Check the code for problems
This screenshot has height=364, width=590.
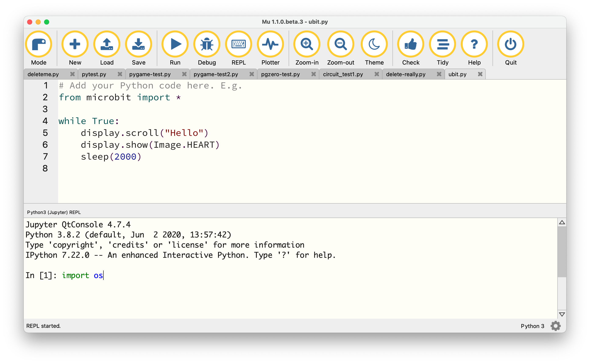[x=410, y=44]
